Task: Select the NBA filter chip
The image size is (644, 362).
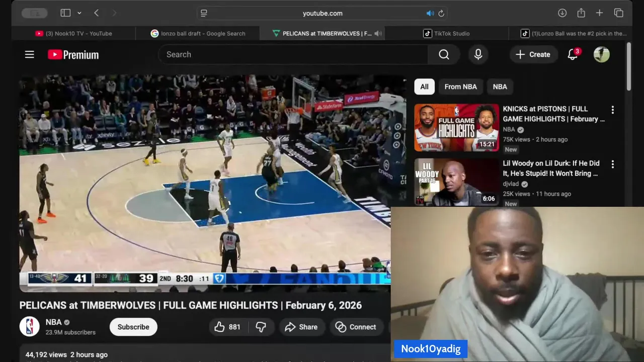Action: (500, 86)
